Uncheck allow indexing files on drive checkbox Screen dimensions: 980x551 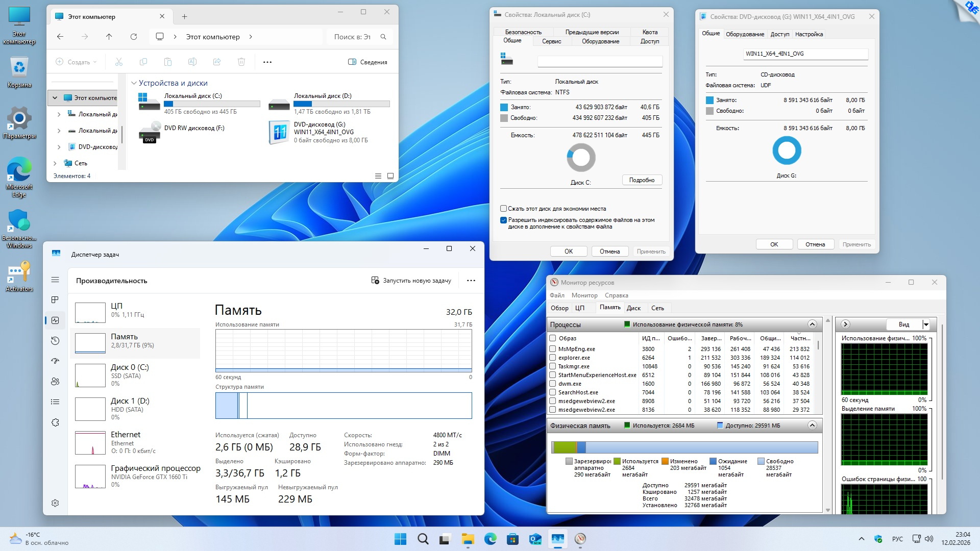[x=504, y=220]
